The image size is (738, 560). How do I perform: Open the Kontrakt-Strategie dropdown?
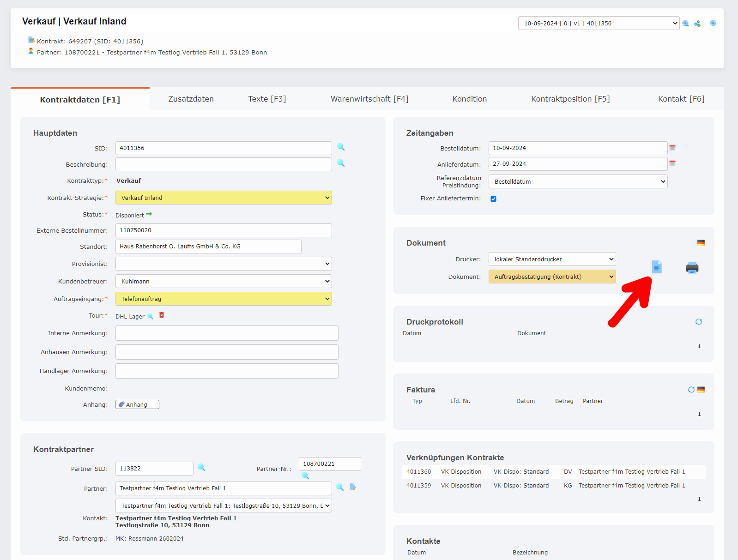224,198
